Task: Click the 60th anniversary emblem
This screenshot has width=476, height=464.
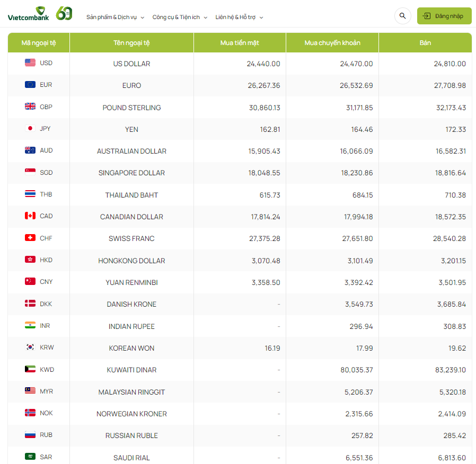Action: 64,14
